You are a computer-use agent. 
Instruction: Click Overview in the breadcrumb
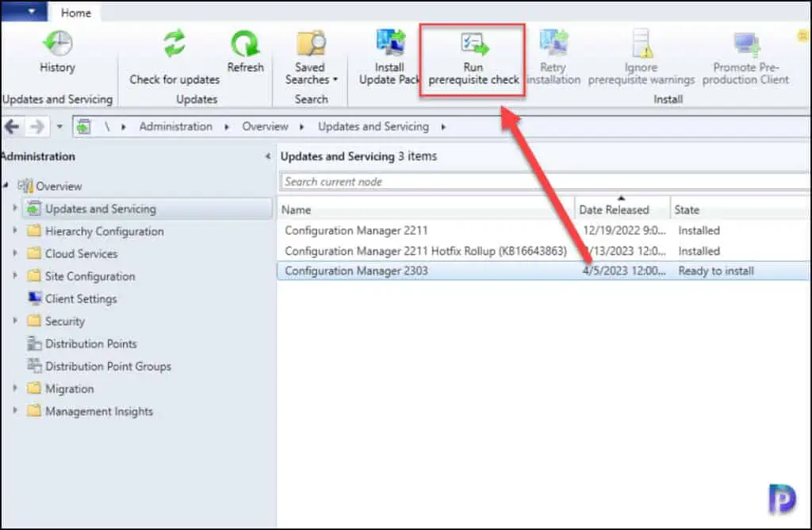(265, 126)
